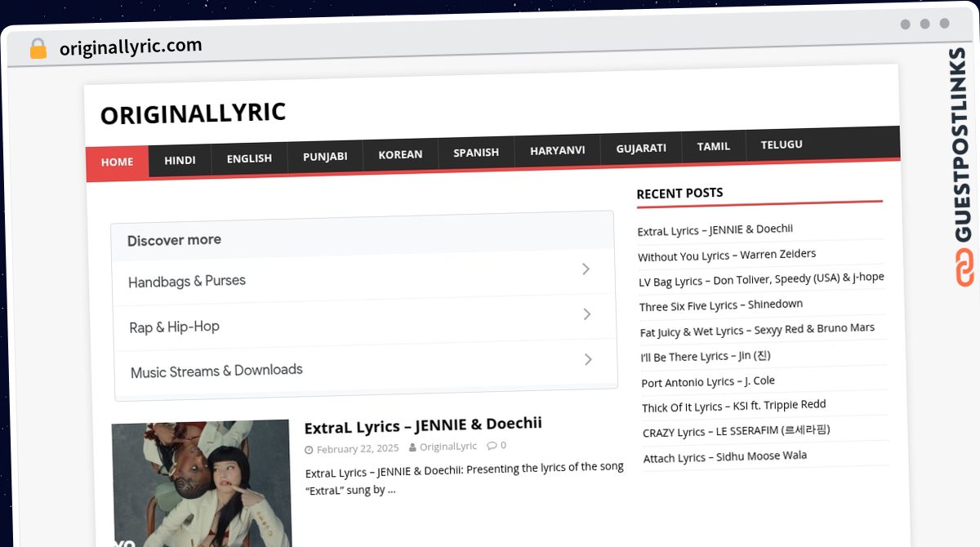Click the padlock icon beside the URL
This screenshot has height=547, width=980.
pos(38,48)
